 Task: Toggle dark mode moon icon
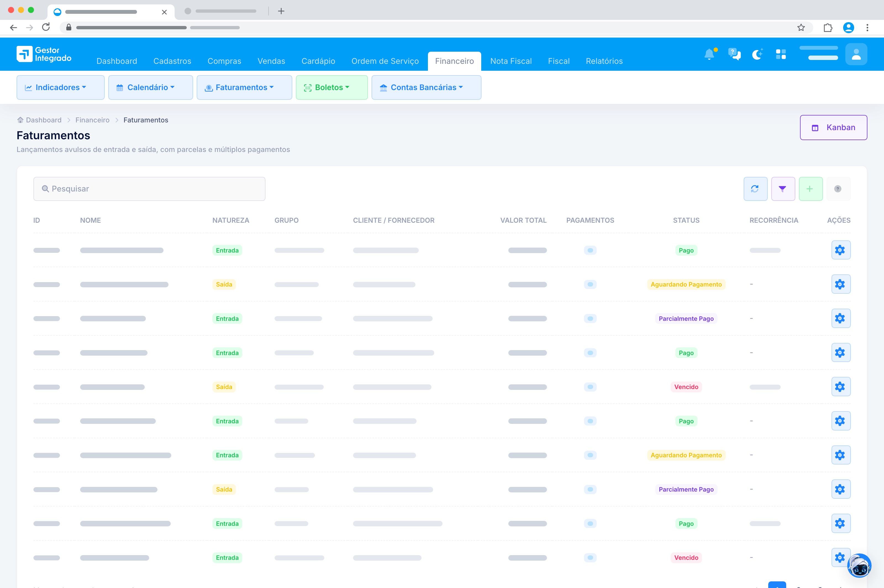[x=758, y=54]
